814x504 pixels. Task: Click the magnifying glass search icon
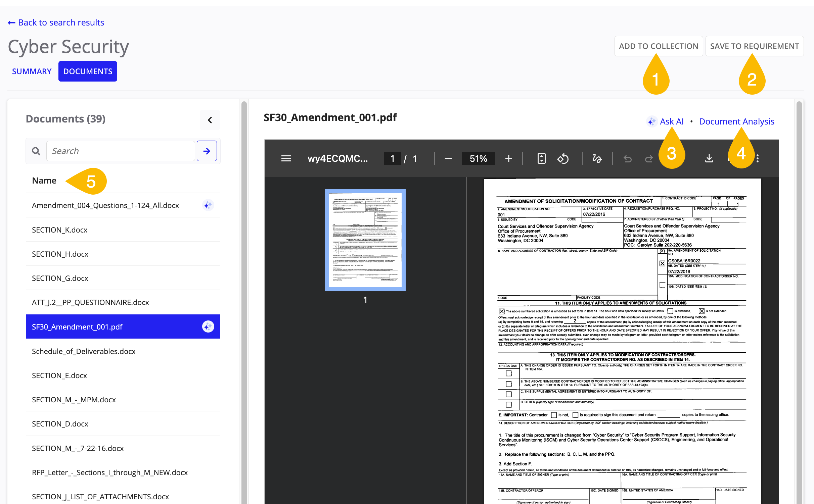[x=36, y=151]
